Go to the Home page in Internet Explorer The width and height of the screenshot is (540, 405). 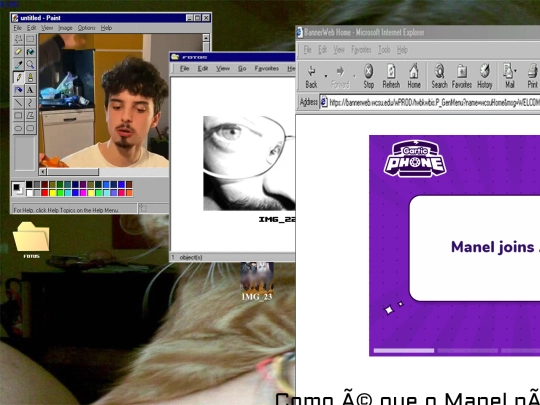(414, 76)
